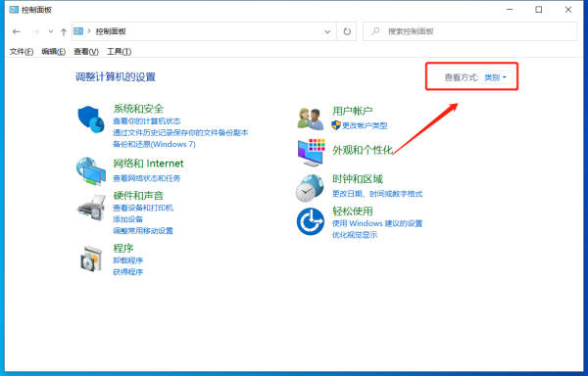Viewport: 588px width, 376px height.
Task: Click the User Accounts people icon
Action: 311,118
